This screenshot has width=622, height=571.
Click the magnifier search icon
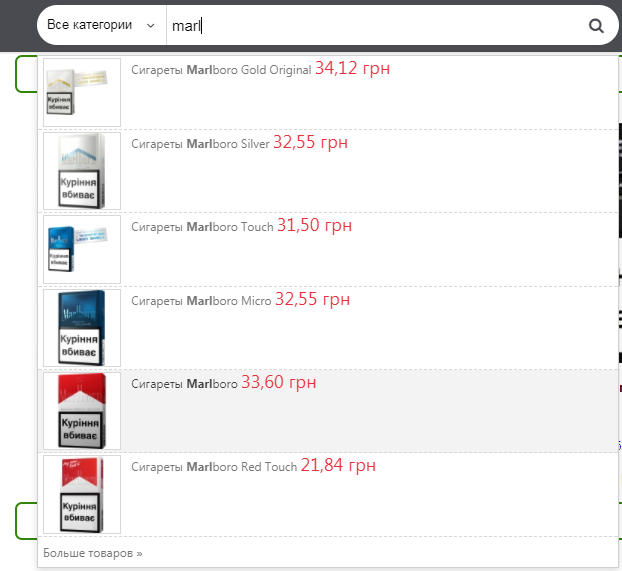pos(596,26)
